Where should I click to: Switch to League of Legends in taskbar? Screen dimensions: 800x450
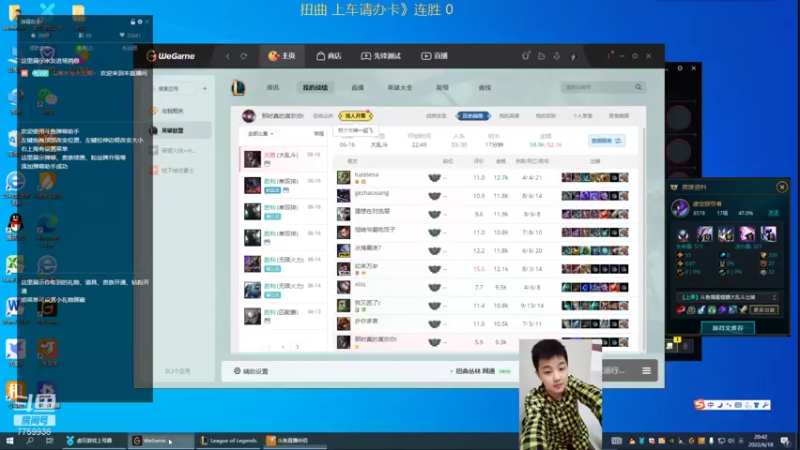point(228,440)
